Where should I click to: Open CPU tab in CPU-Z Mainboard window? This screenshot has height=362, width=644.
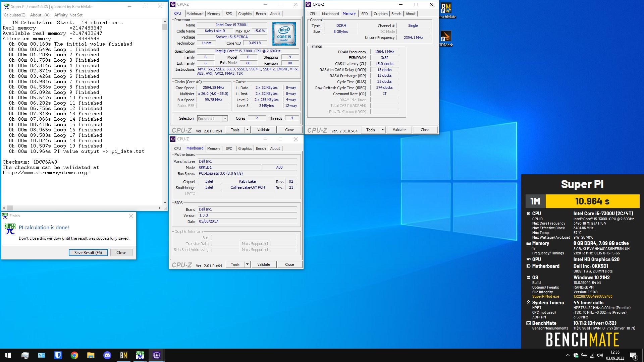click(x=177, y=148)
